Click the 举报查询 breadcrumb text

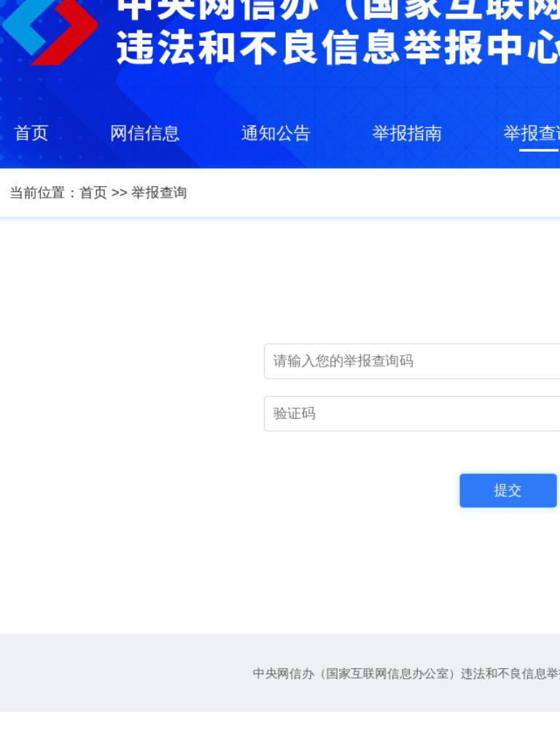pos(158,193)
